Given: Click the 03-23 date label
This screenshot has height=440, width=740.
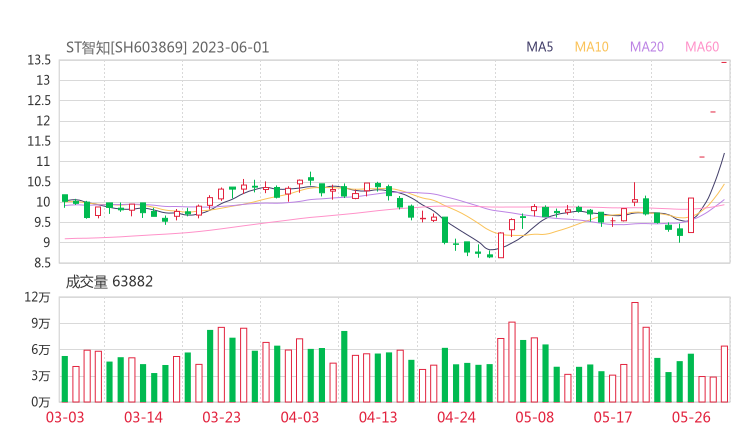Looking at the screenshot, I should [x=221, y=417].
